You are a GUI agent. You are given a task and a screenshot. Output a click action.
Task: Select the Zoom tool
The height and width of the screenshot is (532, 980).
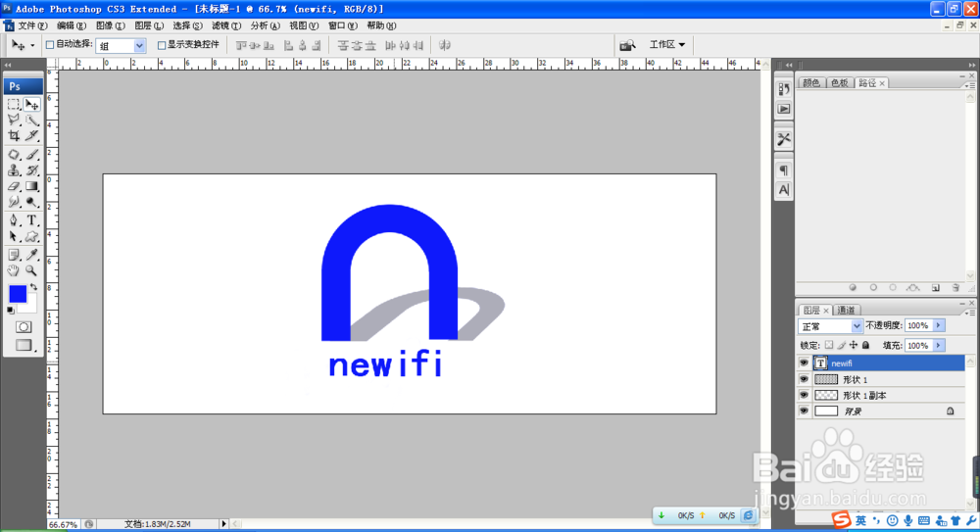click(32, 270)
